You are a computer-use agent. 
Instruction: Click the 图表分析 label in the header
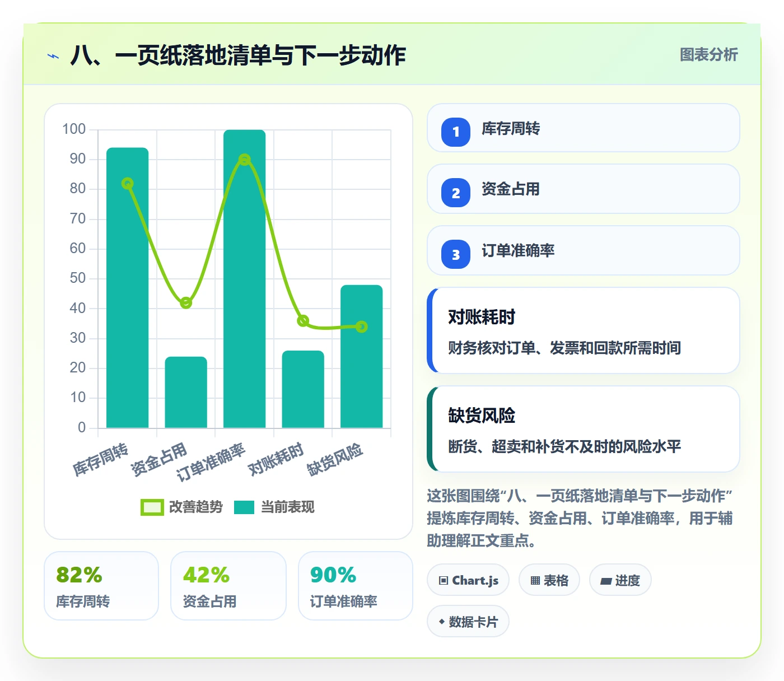(x=708, y=55)
